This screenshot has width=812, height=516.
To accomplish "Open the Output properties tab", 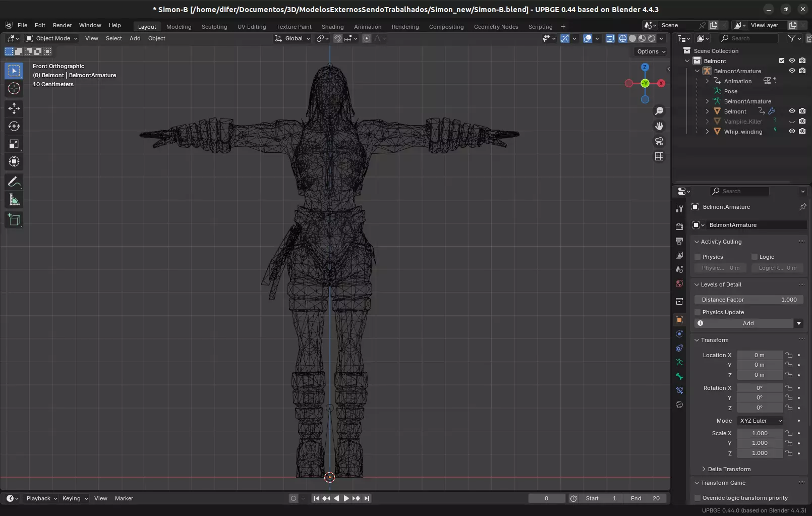I will [679, 241].
